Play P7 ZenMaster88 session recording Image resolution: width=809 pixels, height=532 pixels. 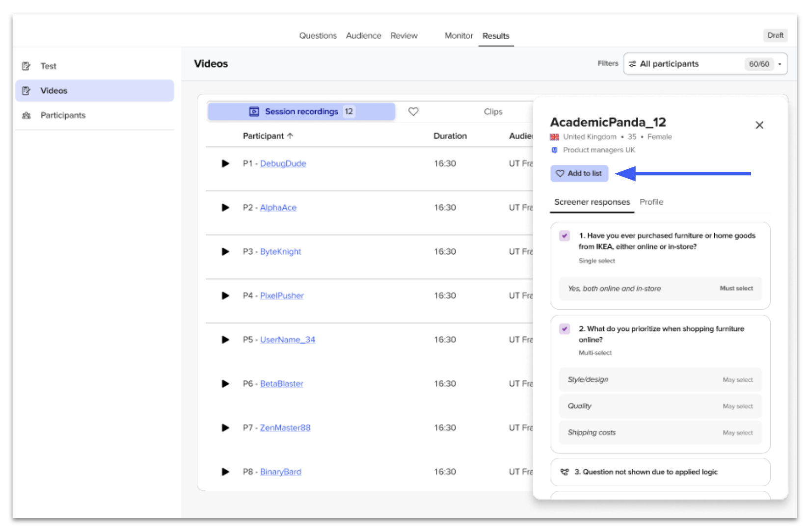[225, 428]
